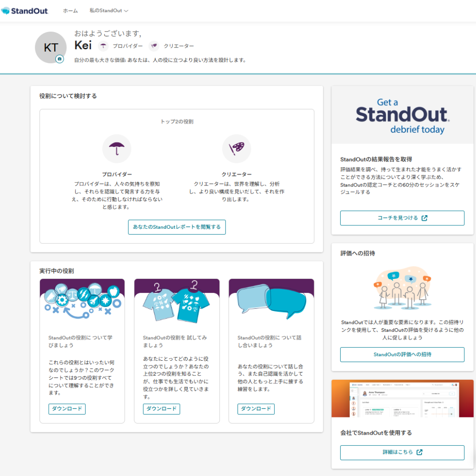The width and height of the screenshot is (476, 476).
Task: Click external link icon on 詳細はこちら
Action: point(420,452)
